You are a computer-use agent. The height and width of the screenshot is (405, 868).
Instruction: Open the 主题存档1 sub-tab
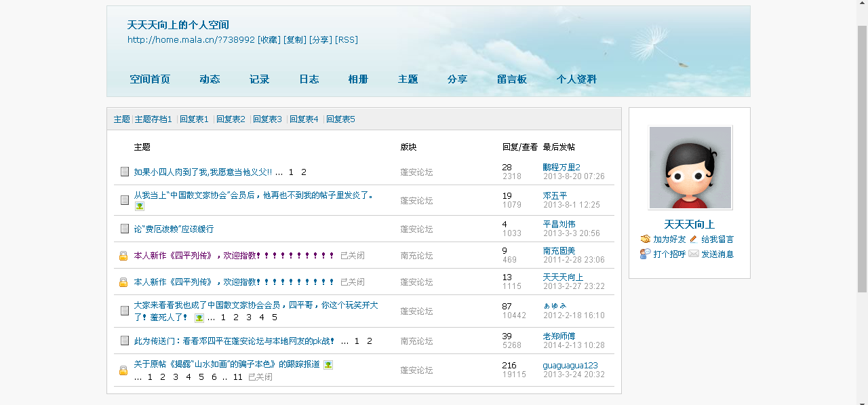click(x=153, y=119)
